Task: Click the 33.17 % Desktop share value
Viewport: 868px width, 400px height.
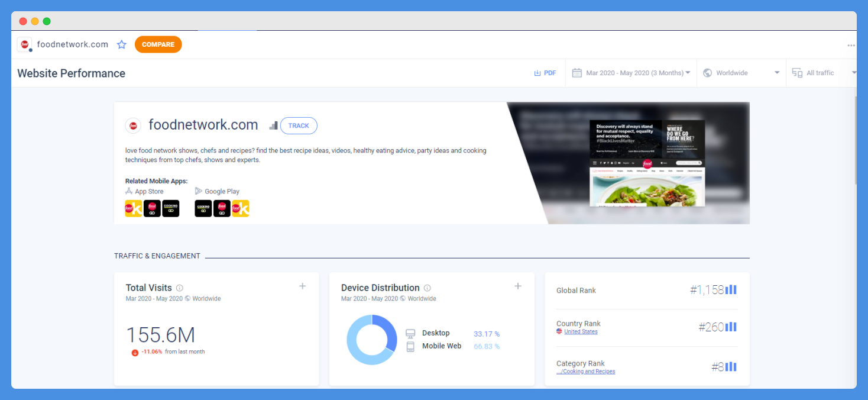Action: click(487, 334)
